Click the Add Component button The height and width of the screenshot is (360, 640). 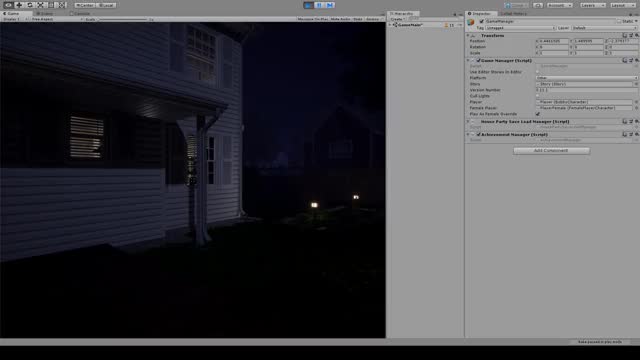(x=551, y=151)
